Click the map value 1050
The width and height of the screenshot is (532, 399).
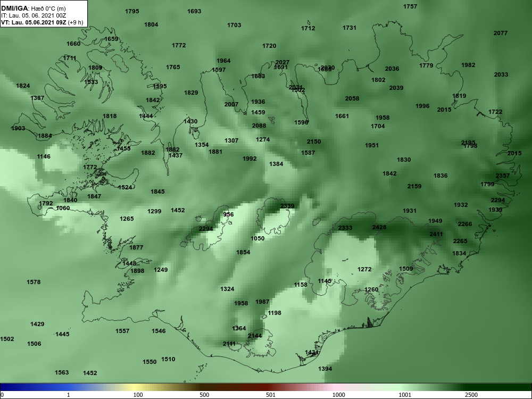point(257,238)
